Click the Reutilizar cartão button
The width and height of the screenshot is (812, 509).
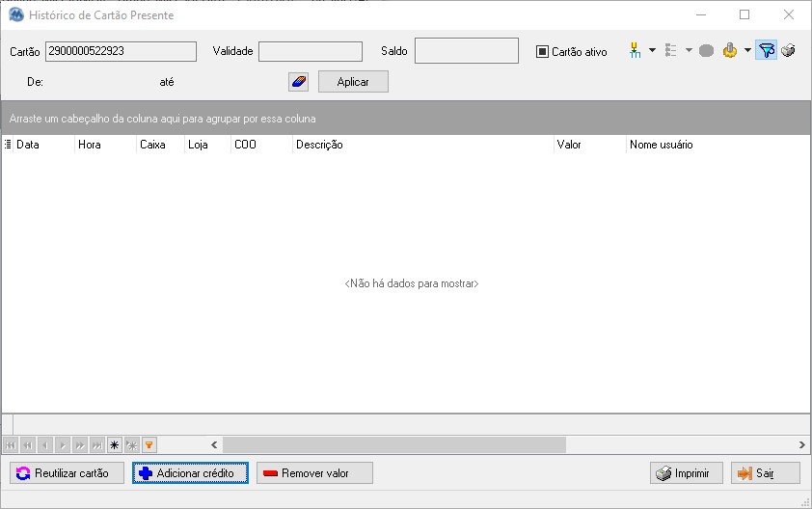pyautogui.click(x=67, y=473)
